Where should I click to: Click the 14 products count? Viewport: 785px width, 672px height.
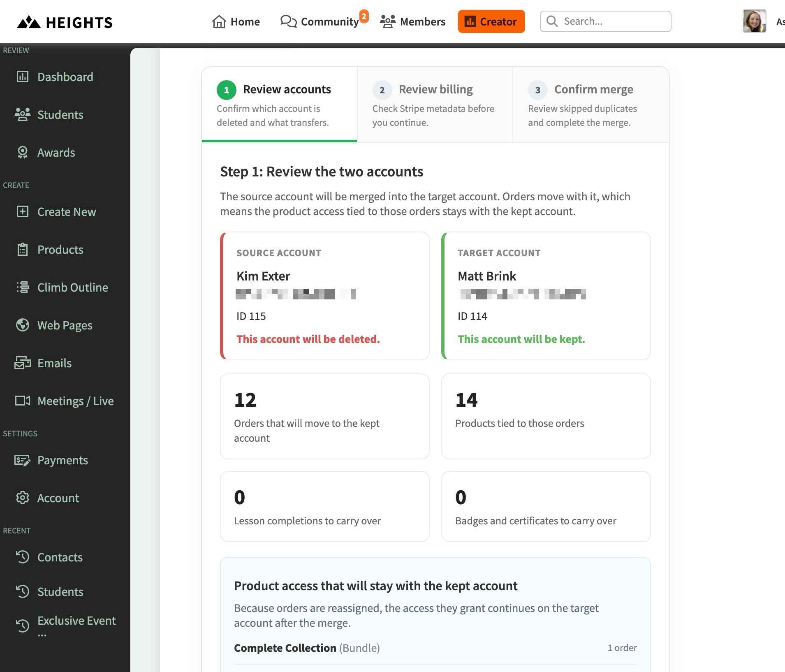466,400
